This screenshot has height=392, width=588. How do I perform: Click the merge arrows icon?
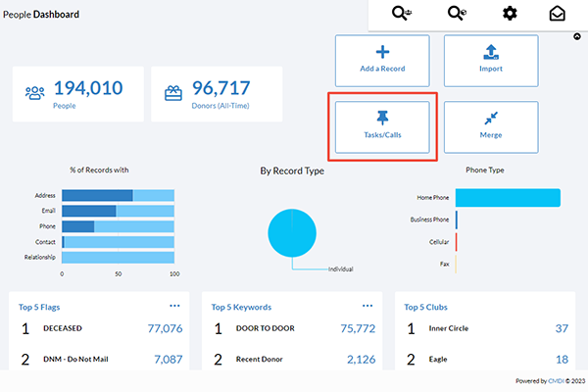click(x=491, y=119)
